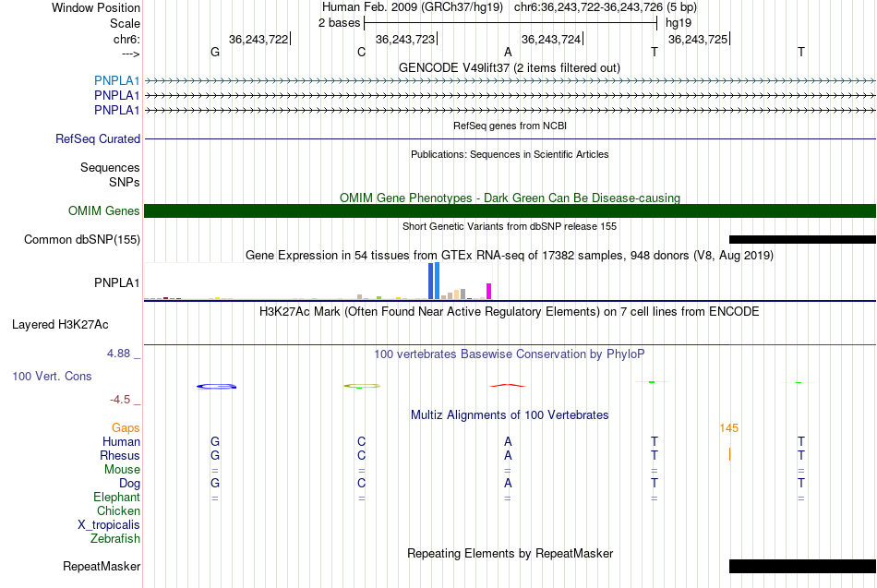Viewport: 877px width, 588px height.
Task: Click the Scale label
Action: pyautogui.click(x=125, y=23)
